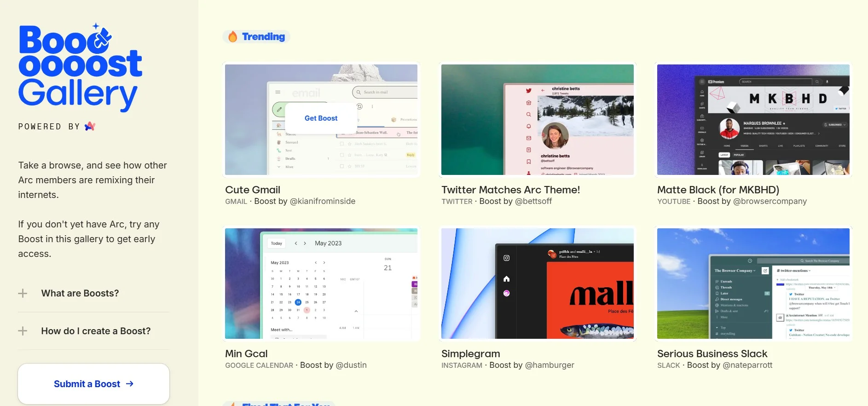Click the Twitter Matches Arc Theme! title

click(511, 190)
